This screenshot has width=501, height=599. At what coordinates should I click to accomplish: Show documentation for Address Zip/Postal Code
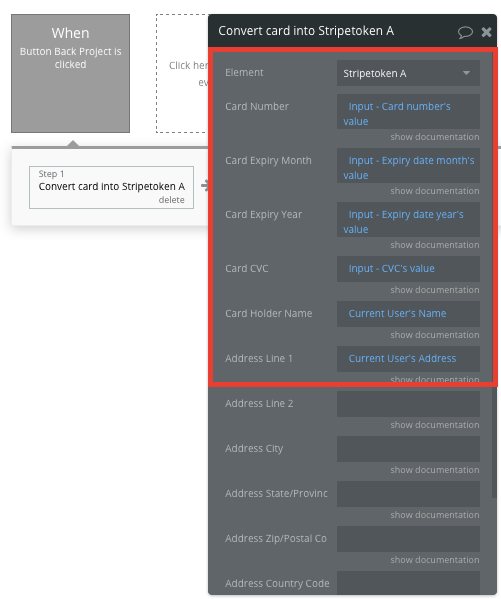click(435, 560)
